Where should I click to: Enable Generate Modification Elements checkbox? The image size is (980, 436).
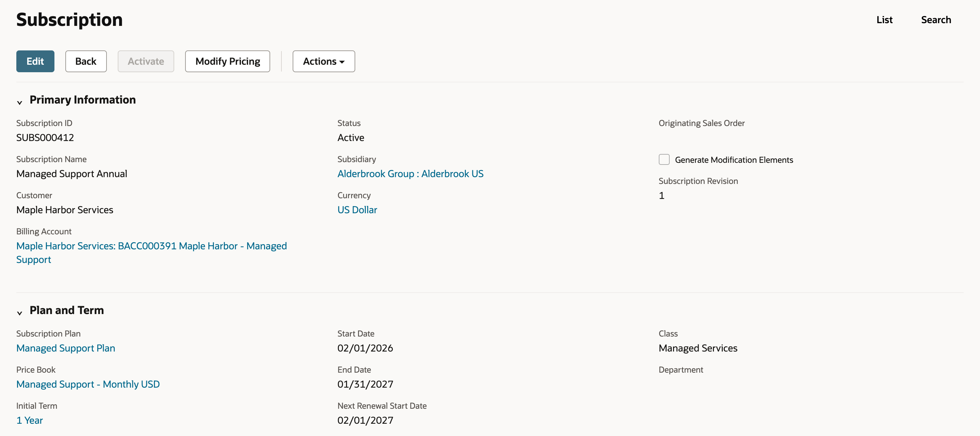[664, 159]
